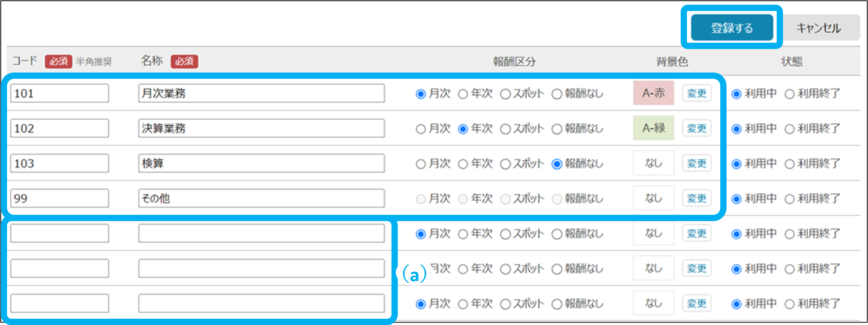Click 変更 button in the 検算 row

[696, 163]
